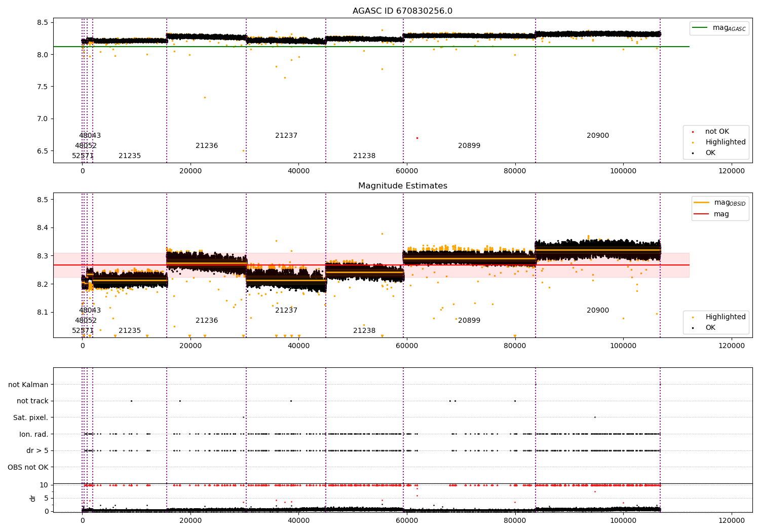
Task: Click OBSID label 20899 in top plot
Action: click(x=469, y=146)
